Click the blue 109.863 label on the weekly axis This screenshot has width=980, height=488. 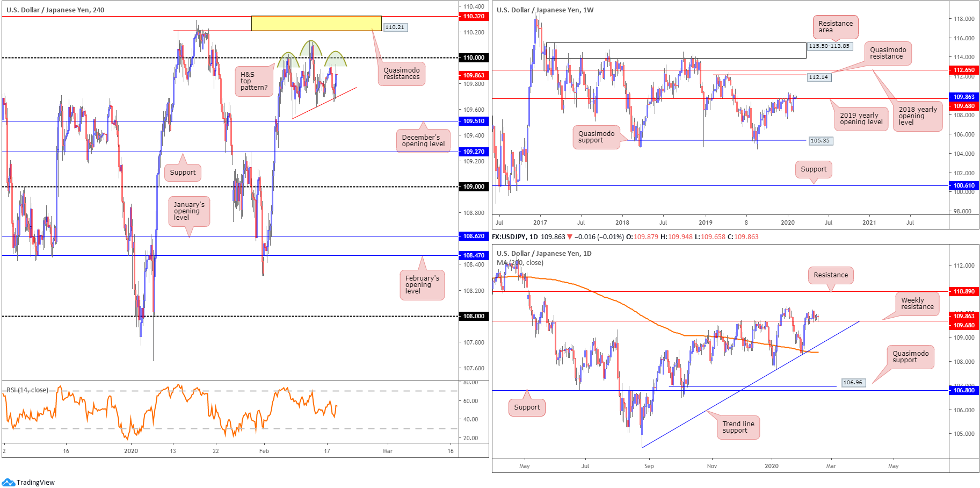pyautogui.click(x=964, y=97)
